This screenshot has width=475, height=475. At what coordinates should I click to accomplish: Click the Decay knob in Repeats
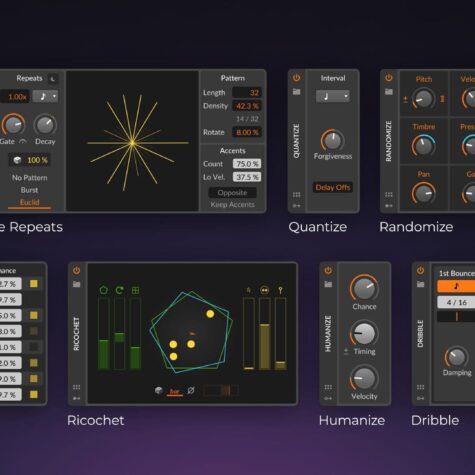pos(45,125)
